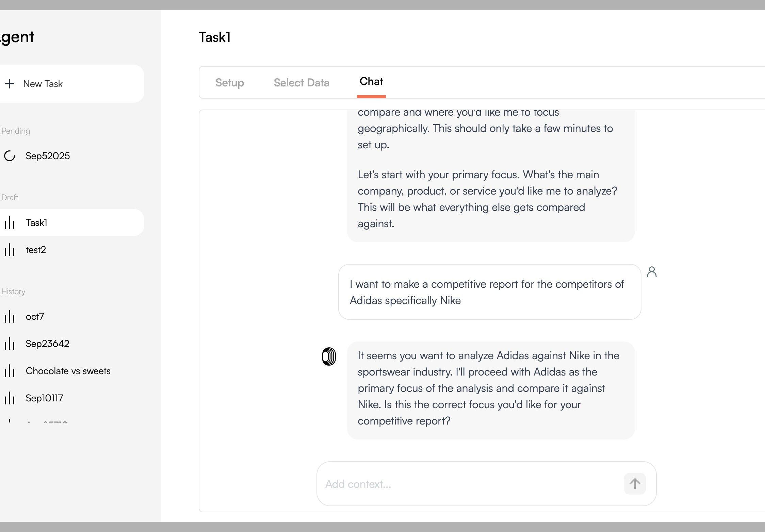Switch to the Setup tab
The width and height of the screenshot is (765, 532).
230,83
